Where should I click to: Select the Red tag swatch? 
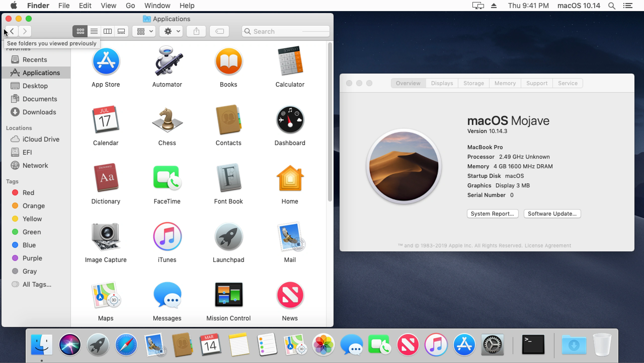tap(15, 192)
